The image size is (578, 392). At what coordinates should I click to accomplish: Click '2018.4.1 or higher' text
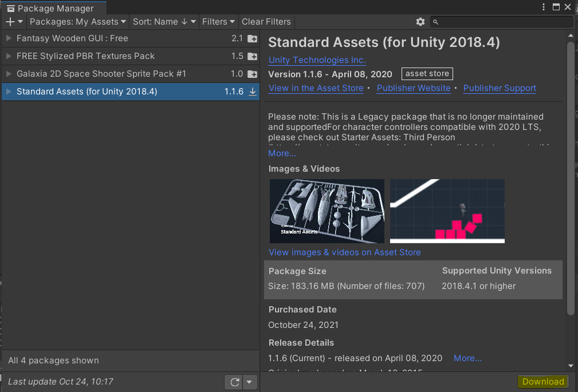click(x=478, y=286)
